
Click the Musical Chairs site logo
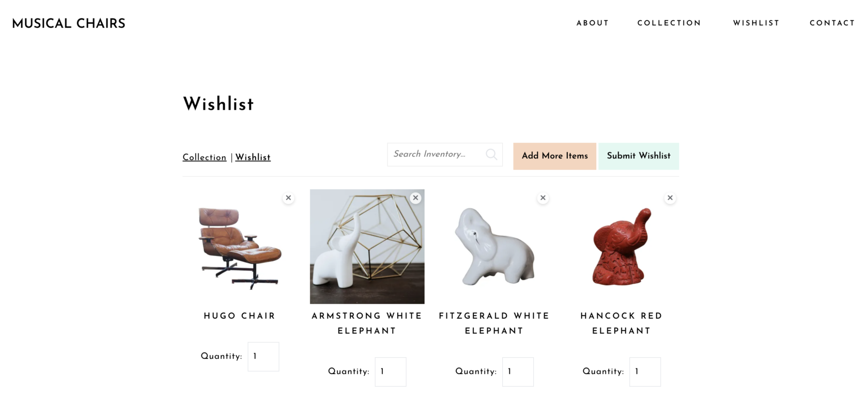coord(69,23)
